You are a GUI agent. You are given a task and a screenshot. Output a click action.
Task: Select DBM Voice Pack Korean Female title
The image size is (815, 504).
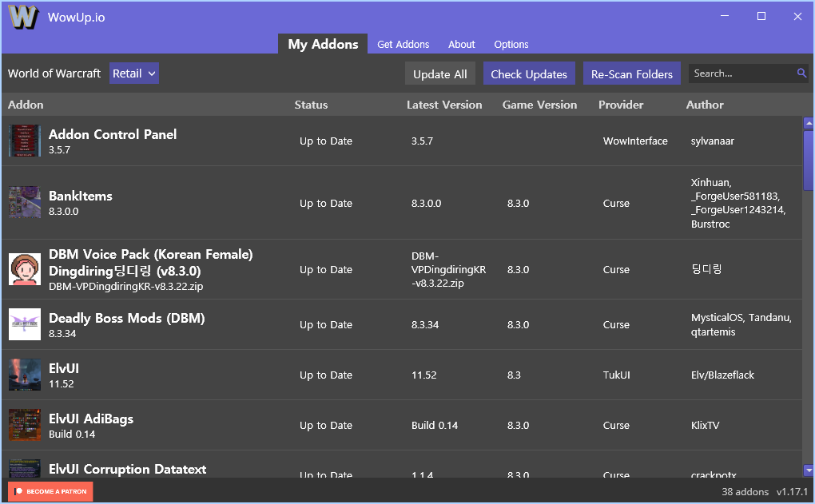coord(151,263)
